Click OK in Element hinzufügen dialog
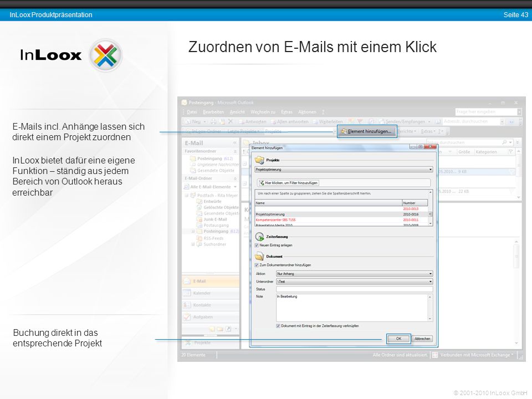The height and width of the screenshot is (399, 532). click(398, 339)
